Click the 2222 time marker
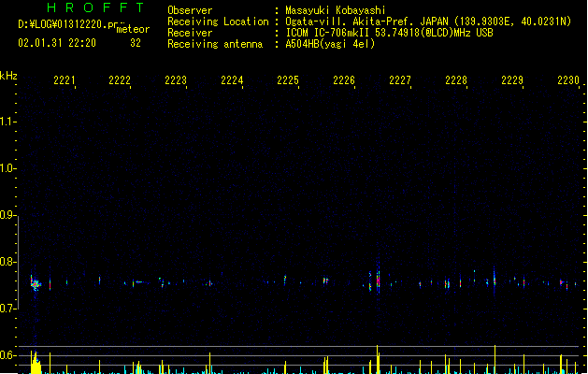588x374 pixels. coord(120,80)
